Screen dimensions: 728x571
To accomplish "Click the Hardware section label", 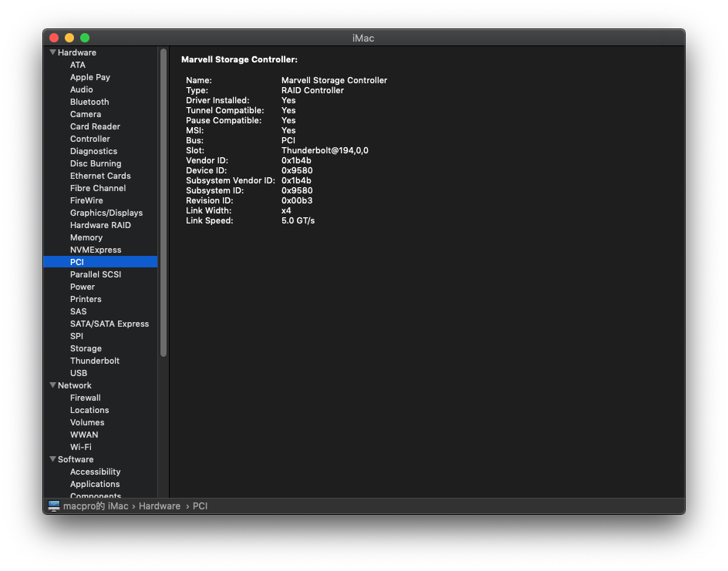I will (77, 52).
